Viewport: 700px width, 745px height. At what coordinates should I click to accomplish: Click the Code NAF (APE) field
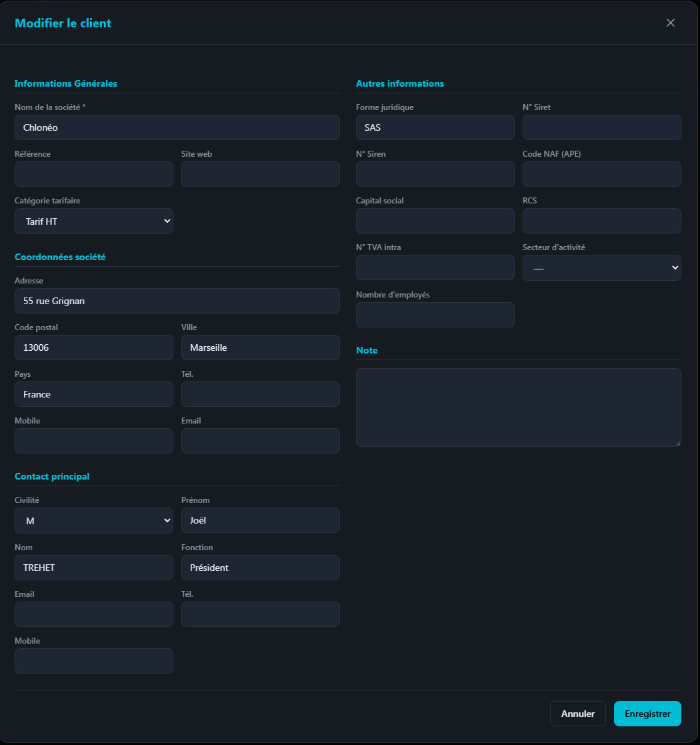(602, 174)
